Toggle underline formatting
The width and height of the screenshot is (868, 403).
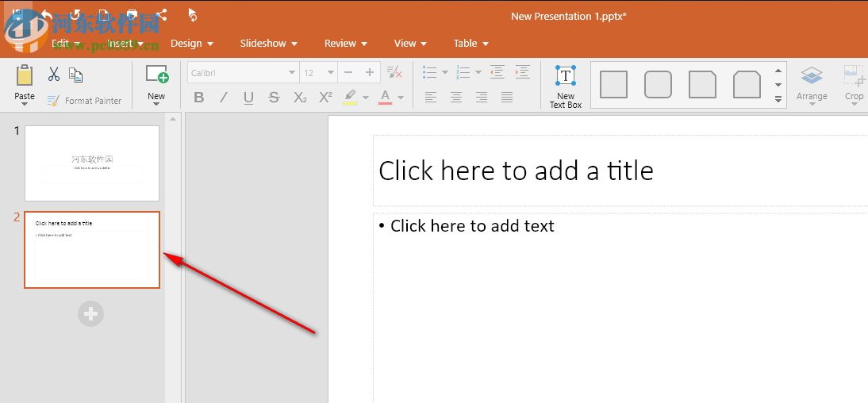click(248, 98)
